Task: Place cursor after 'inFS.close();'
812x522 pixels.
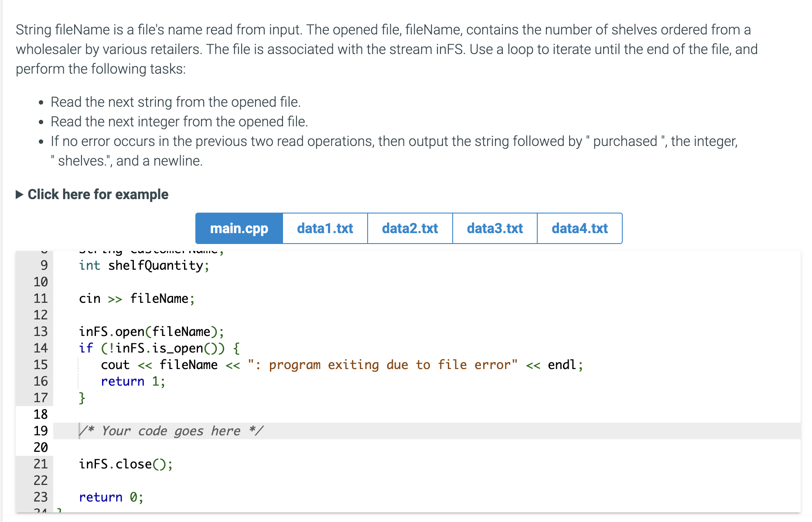Action: pos(174,464)
